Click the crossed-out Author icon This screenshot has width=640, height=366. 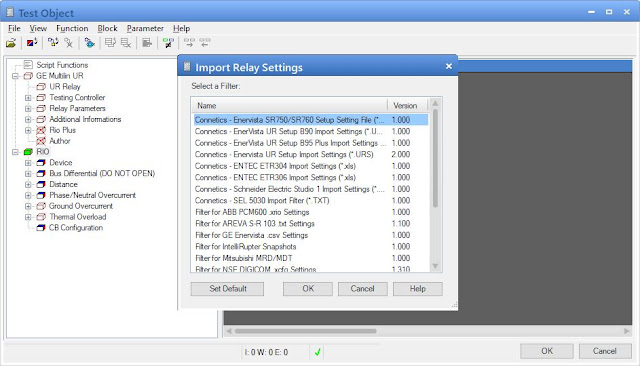coord(41,141)
